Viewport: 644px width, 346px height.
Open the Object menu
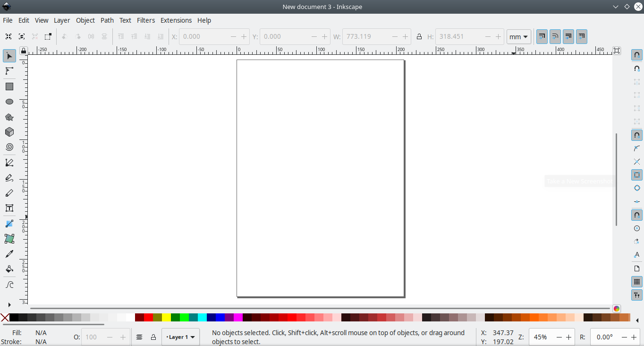coord(85,20)
